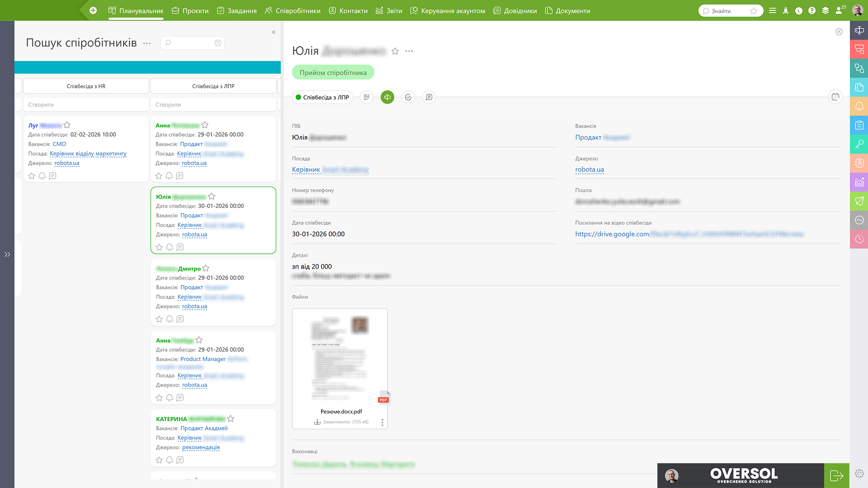Open the CMO vacancy link on Луг card
The image size is (868, 488).
point(59,144)
